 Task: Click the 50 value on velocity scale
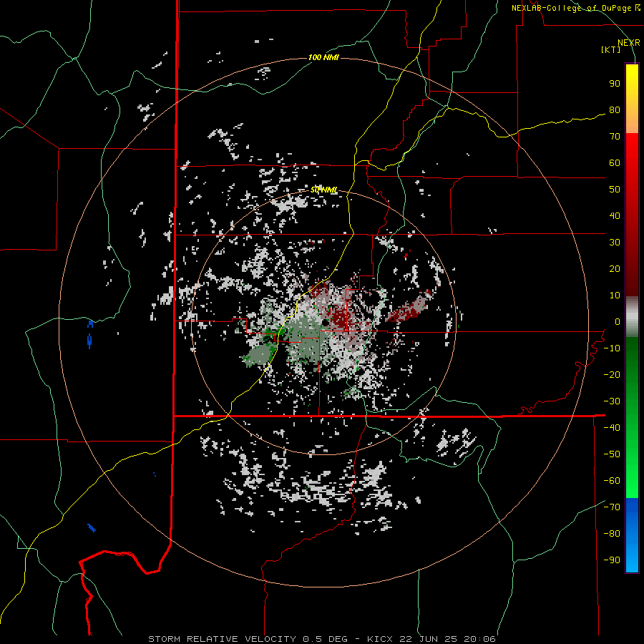pos(615,190)
